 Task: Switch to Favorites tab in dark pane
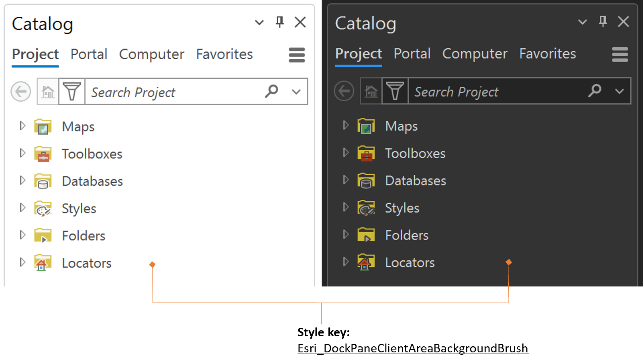(x=547, y=54)
